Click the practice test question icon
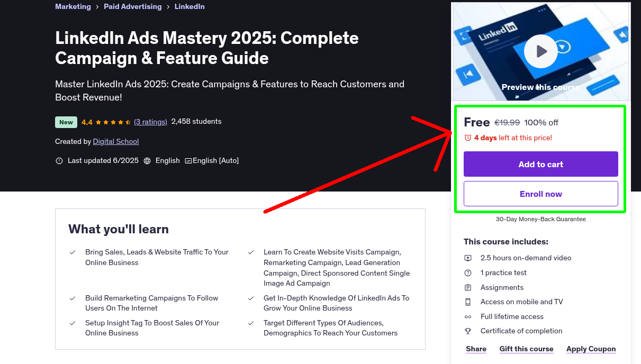 click(468, 273)
